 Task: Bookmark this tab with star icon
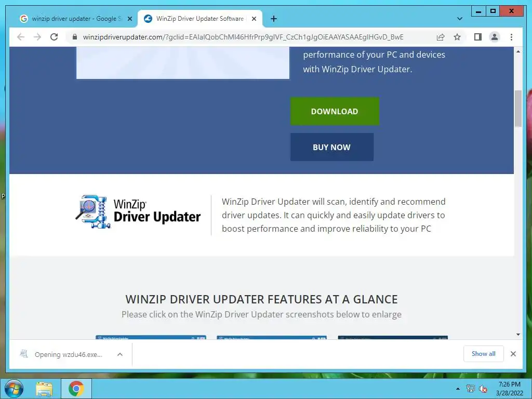click(457, 37)
